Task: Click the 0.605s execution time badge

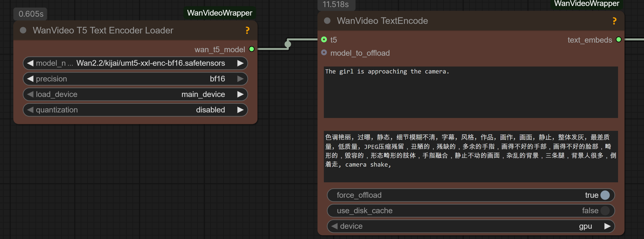Action: pyautogui.click(x=31, y=14)
